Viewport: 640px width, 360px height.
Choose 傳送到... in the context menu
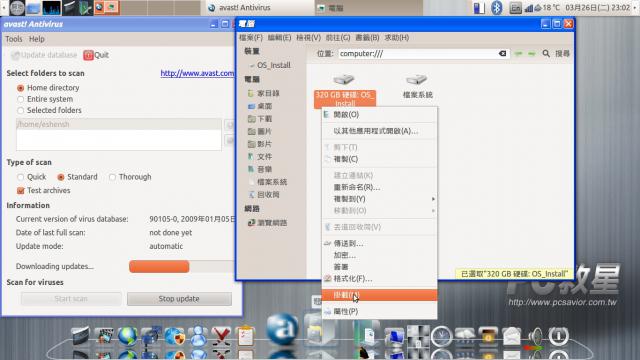click(380, 244)
